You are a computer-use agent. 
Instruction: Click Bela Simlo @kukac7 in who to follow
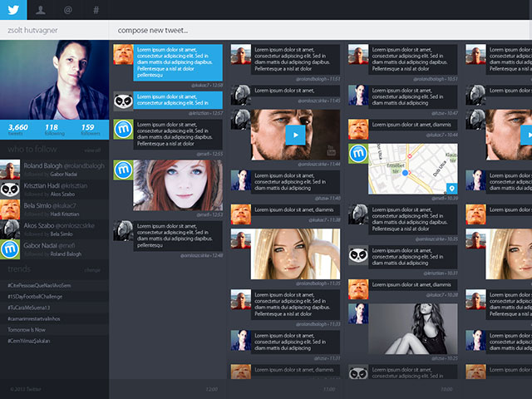pos(50,205)
